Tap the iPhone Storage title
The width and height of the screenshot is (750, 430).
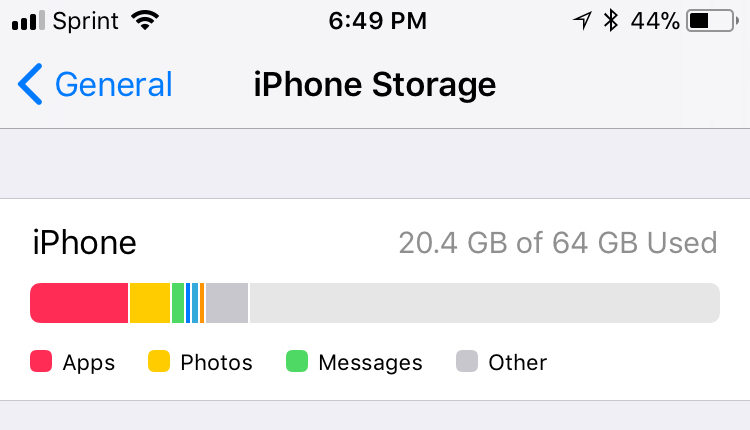(x=375, y=85)
